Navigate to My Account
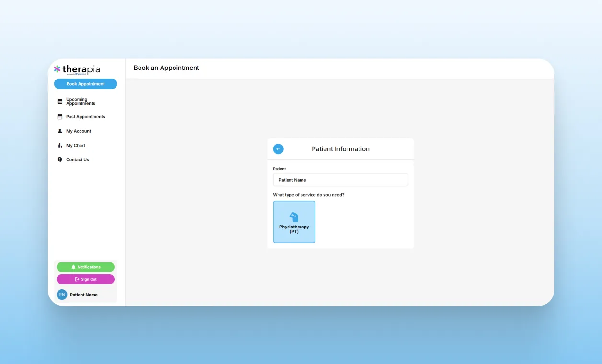Screen dimensions: 602x364 (79, 131)
